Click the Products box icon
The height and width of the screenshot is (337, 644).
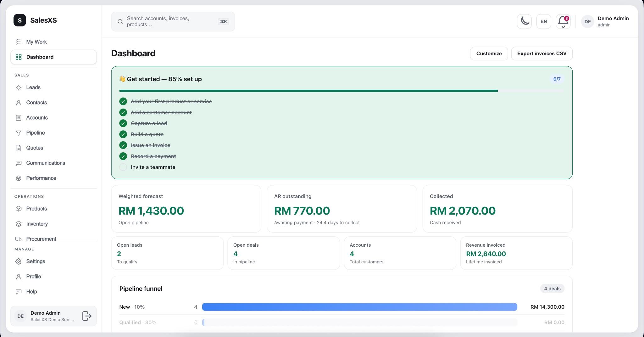19,209
